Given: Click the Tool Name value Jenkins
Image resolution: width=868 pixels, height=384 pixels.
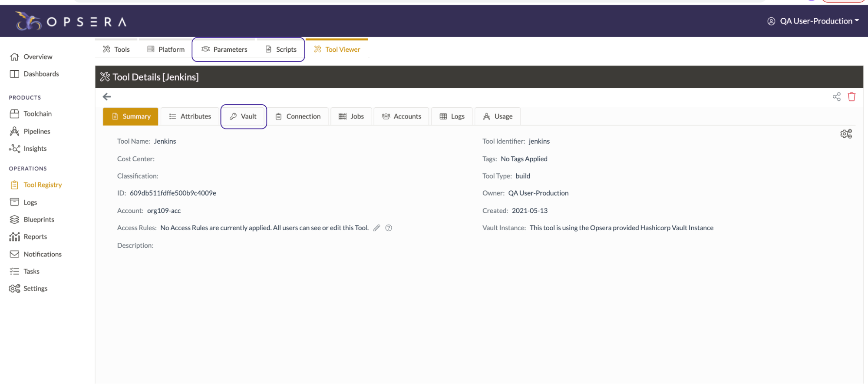Looking at the screenshot, I should [x=165, y=142].
